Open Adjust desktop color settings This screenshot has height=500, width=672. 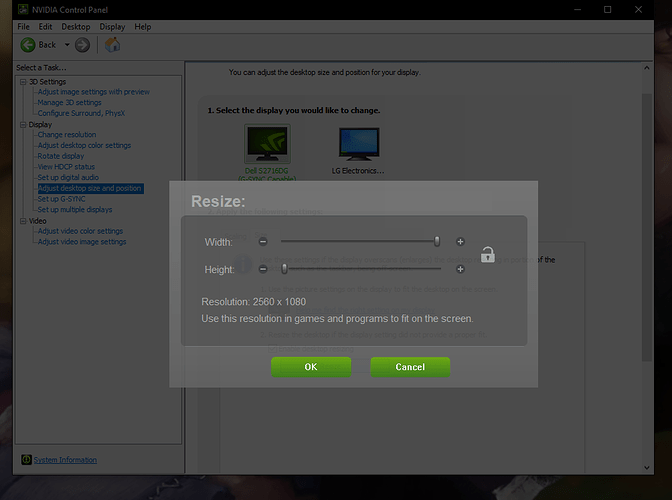(84, 145)
